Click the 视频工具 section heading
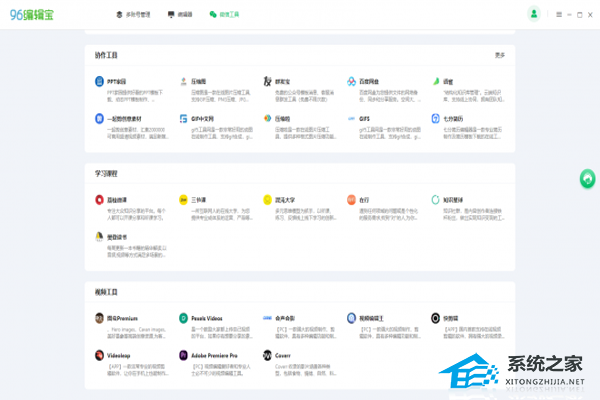600x400 pixels. click(x=106, y=292)
